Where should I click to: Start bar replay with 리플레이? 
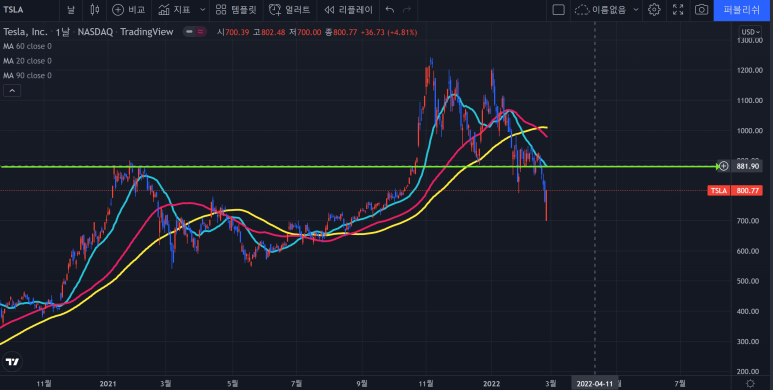[x=348, y=10]
